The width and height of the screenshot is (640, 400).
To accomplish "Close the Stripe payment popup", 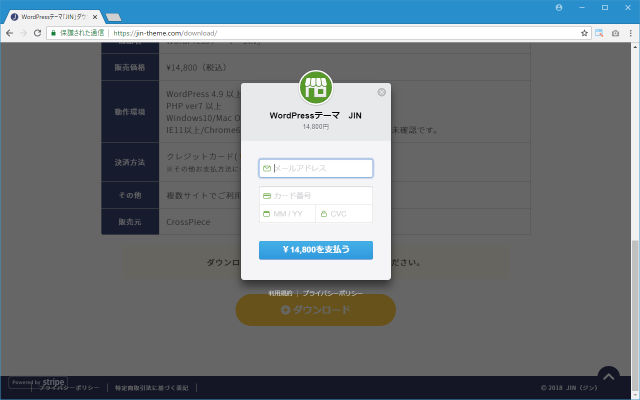I will 382,92.
